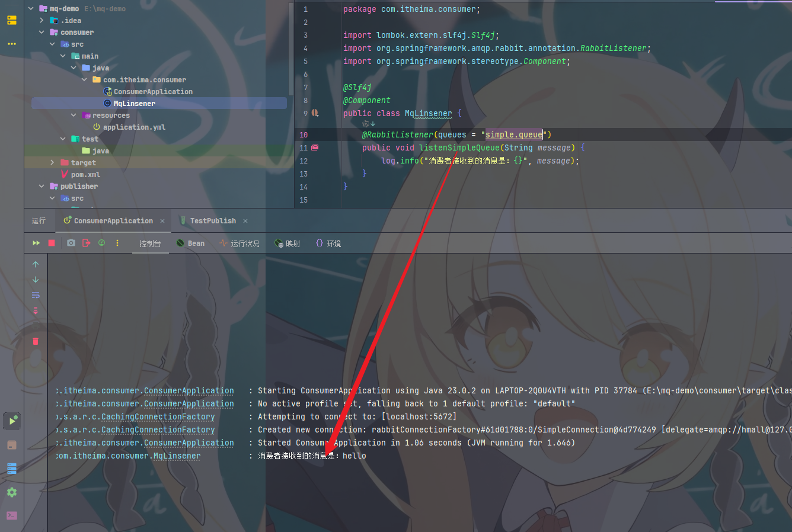Click the inlay hint icon above @RabbitListener

point(369,124)
